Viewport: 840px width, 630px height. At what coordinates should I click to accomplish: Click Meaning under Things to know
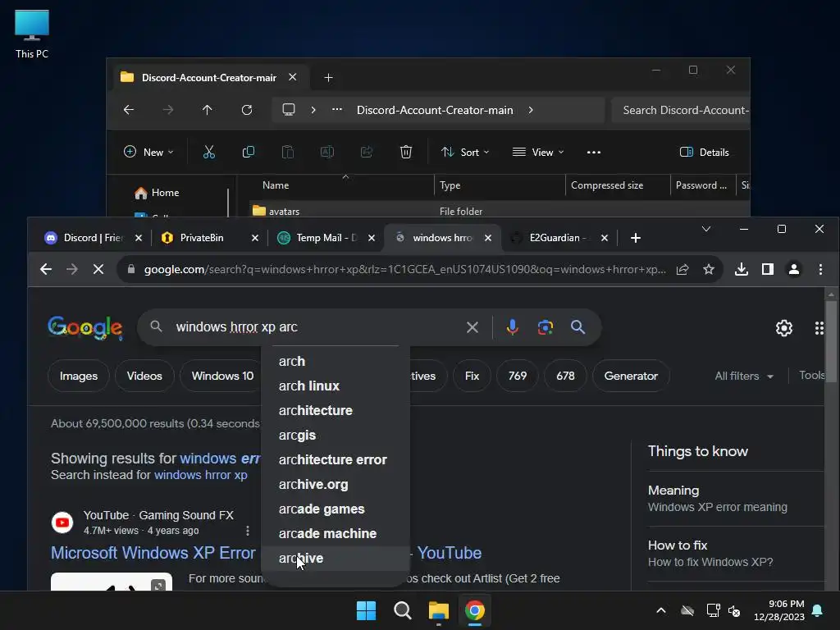point(673,491)
